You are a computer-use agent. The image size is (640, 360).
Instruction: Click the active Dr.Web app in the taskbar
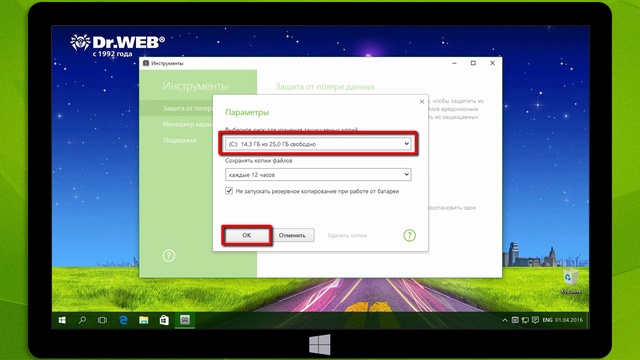point(185,320)
